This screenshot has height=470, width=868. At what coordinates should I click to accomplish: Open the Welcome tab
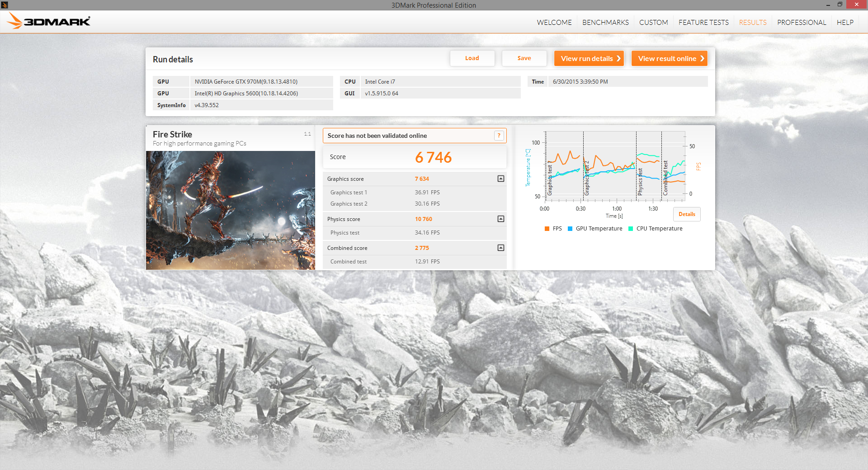tap(554, 22)
